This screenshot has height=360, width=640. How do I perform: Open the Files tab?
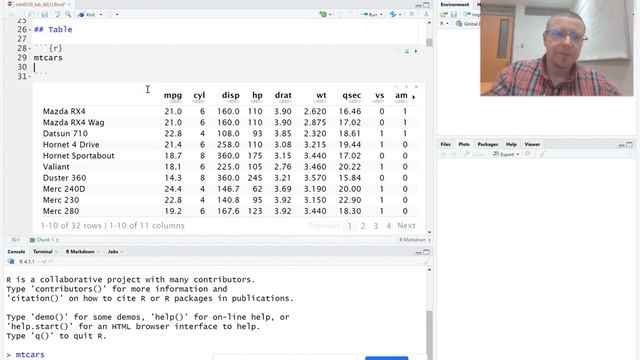445,144
